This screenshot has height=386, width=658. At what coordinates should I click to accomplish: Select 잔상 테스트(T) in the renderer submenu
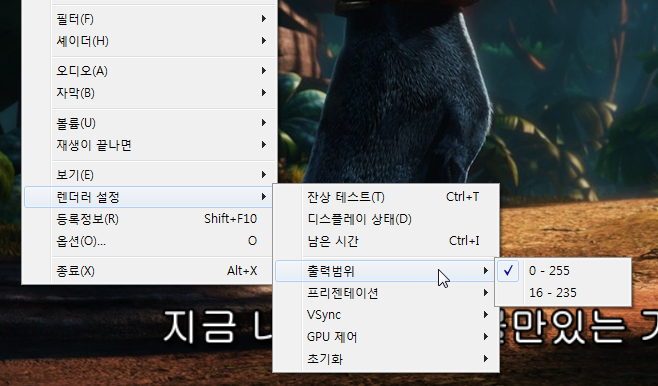(386, 197)
